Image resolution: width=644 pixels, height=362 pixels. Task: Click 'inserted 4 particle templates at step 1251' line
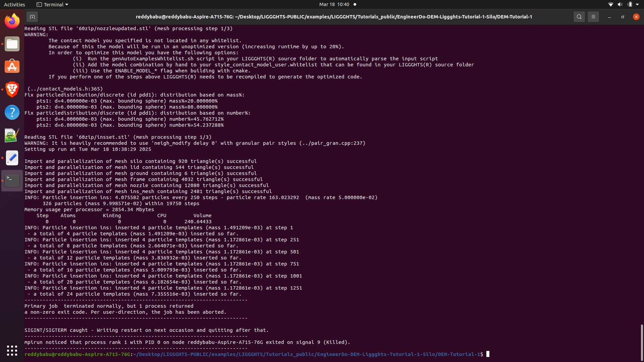point(163,288)
